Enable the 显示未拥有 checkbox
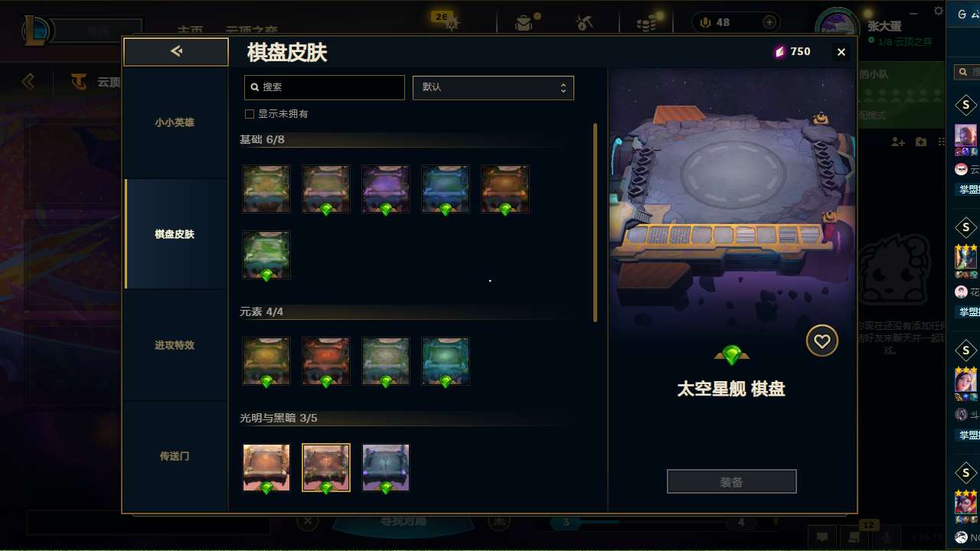The height and width of the screenshot is (551, 980). (249, 114)
